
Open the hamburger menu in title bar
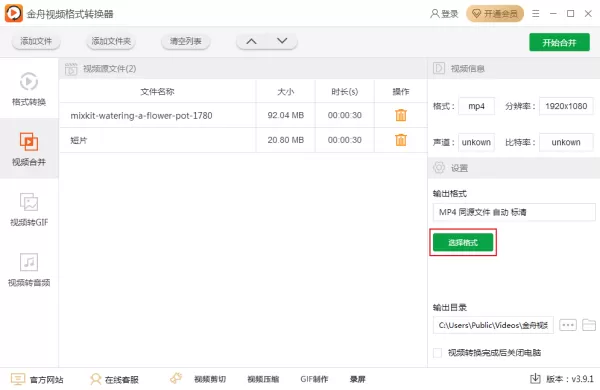click(536, 14)
